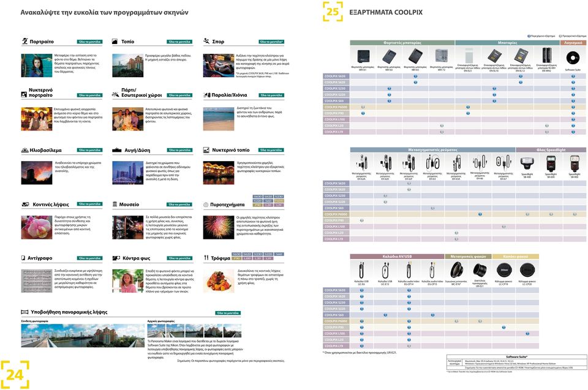Select the WC-E76 wide converter lens image
Screen dimensions: 588x390
click(x=456, y=270)
